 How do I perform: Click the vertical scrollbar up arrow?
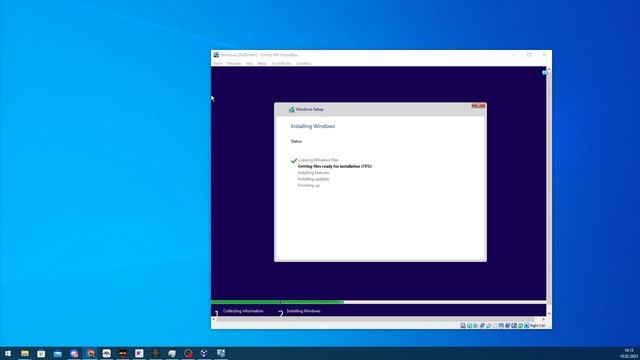[x=549, y=69]
